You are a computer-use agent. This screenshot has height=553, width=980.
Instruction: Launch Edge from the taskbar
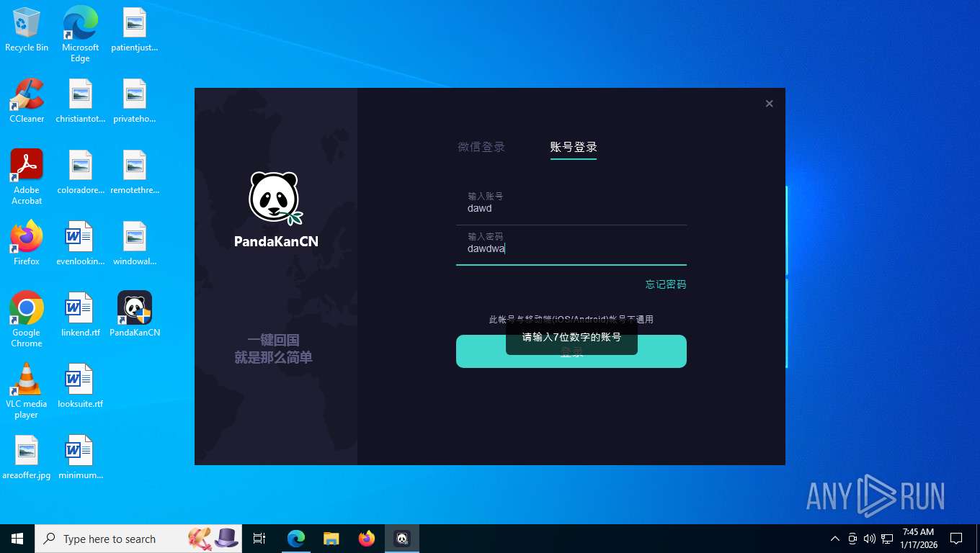point(296,539)
